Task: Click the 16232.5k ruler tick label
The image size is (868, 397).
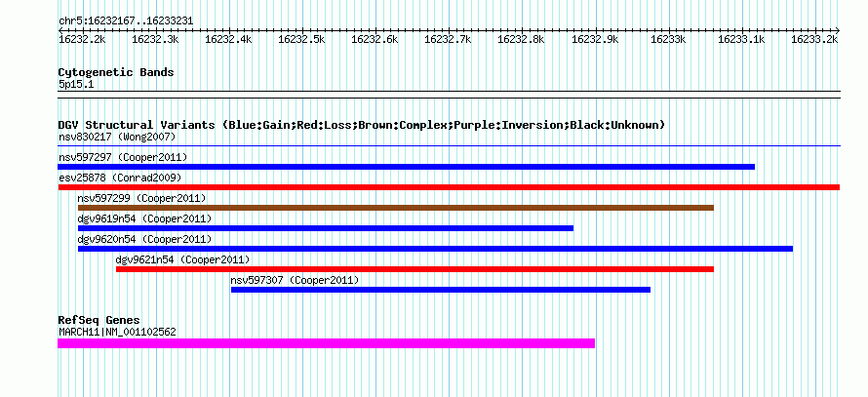Action: click(x=301, y=39)
